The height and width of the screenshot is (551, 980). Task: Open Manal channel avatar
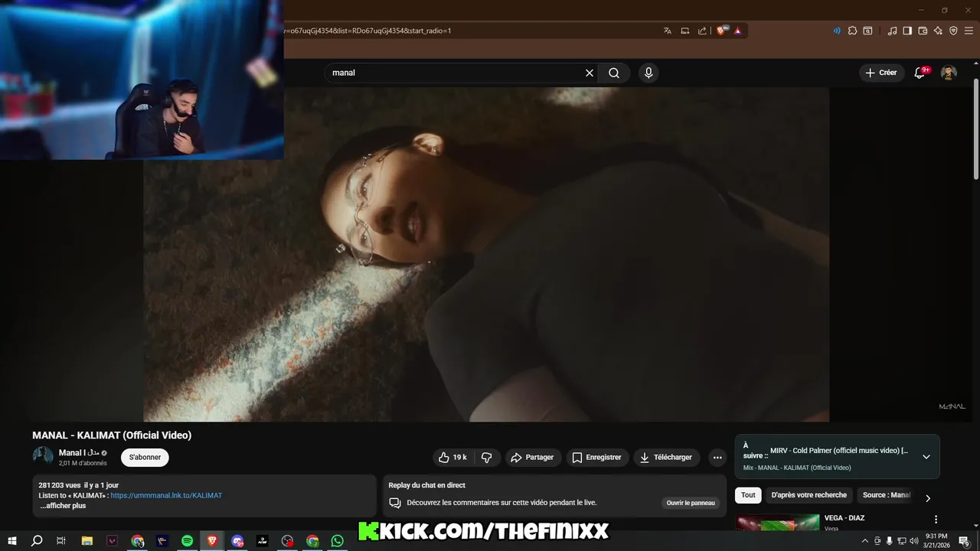click(x=43, y=457)
